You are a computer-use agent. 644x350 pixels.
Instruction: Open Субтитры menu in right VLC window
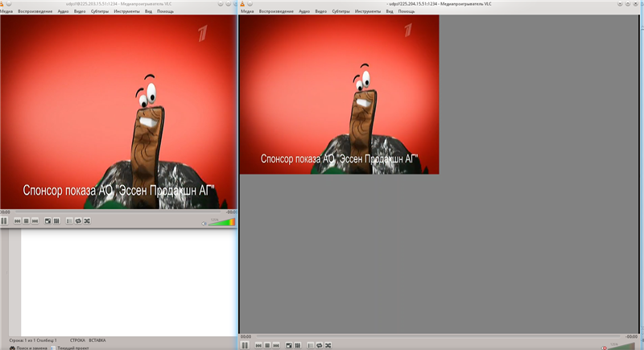[341, 11]
